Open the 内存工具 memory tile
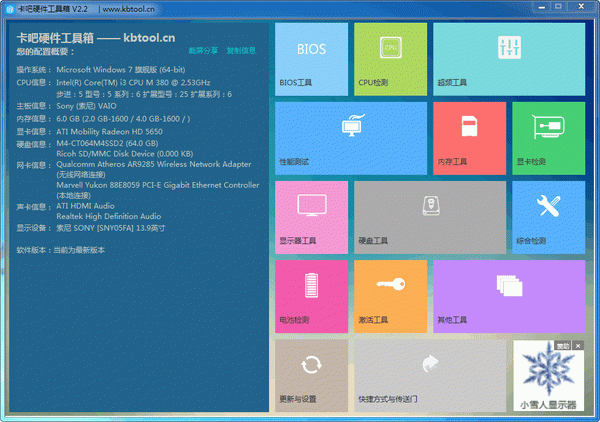This screenshot has height=422, width=600. click(470, 138)
